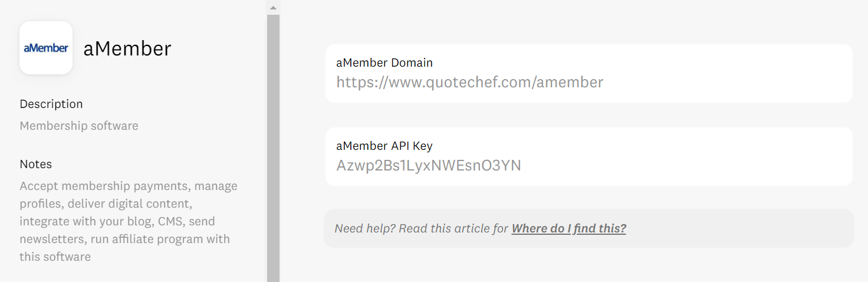Click the 'Notes' section heading
The image size is (868, 282).
click(x=36, y=164)
